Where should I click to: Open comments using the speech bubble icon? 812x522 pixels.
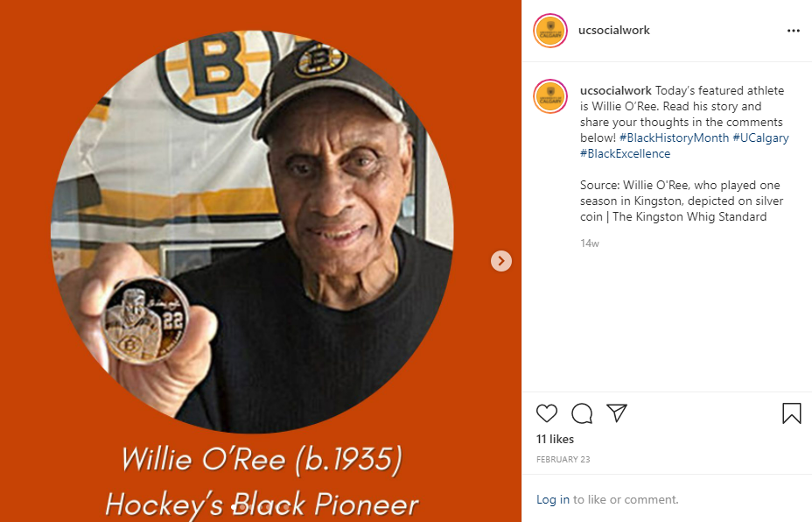coord(582,413)
